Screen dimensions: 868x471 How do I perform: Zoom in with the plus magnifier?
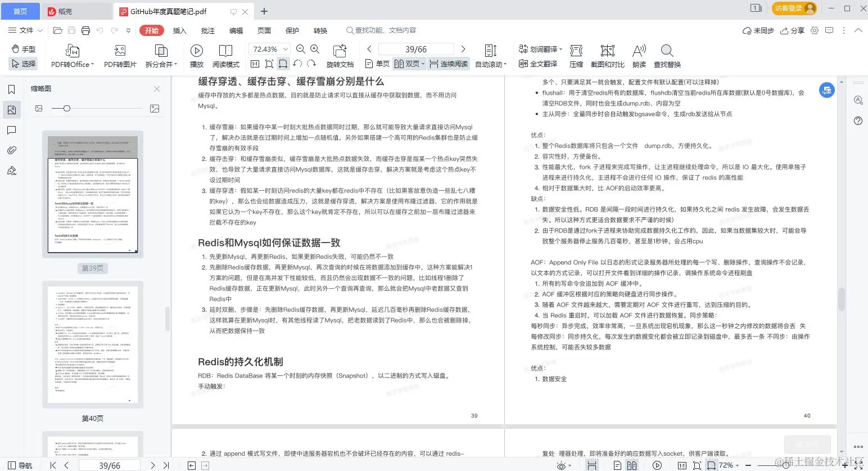click(315, 49)
